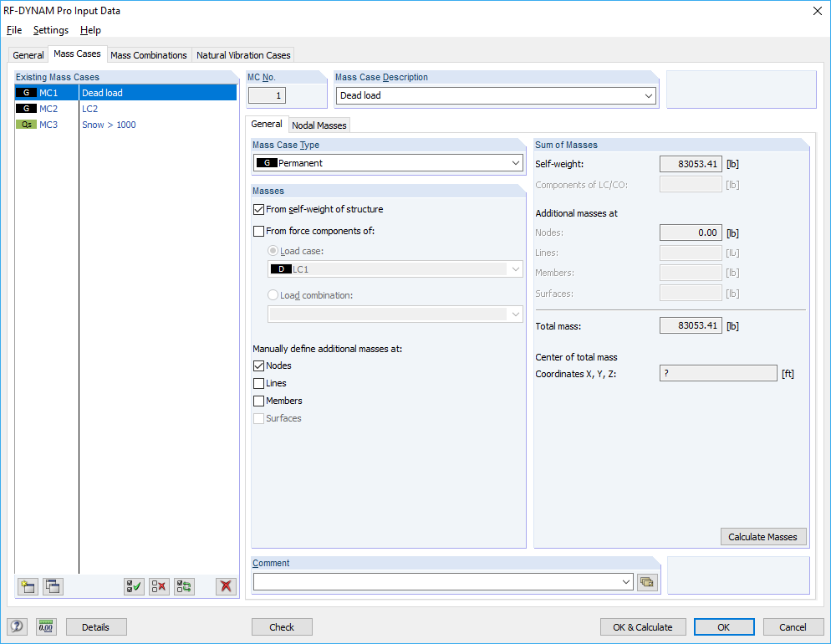
Task: Click the black G swatch of MC2
Action: 26,109
